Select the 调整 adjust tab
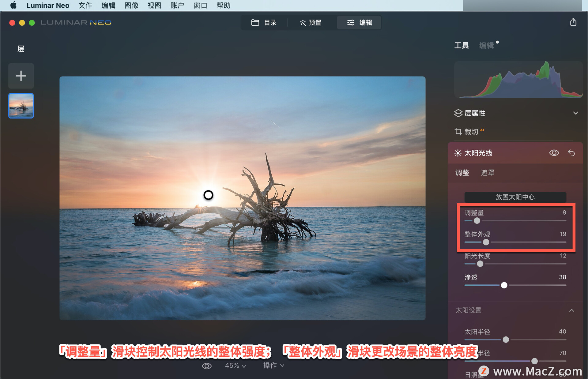Screen dimensions: 588x379 pyautogui.click(x=462, y=173)
